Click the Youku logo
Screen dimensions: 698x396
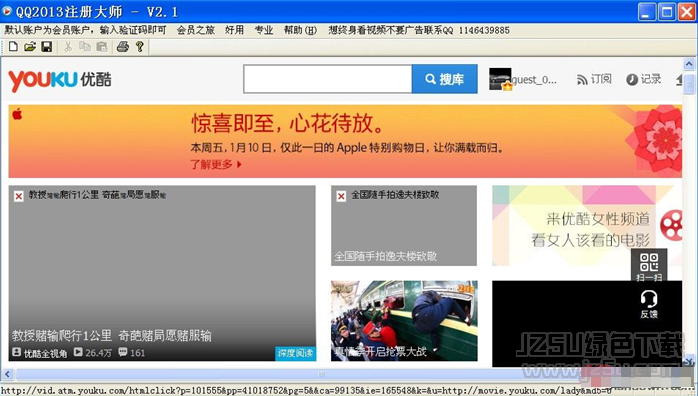pos(60,80)
